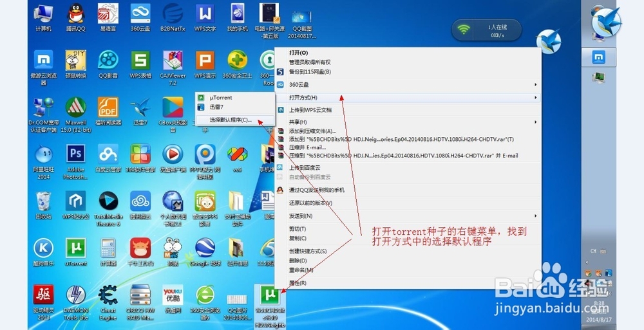Click the Thunder bird floating desktop widget

(x=549, y=41)
